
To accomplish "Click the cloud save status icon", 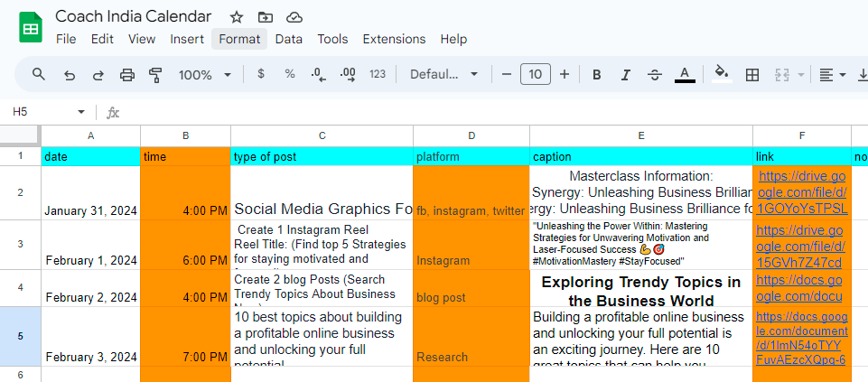I will (294, 17).
